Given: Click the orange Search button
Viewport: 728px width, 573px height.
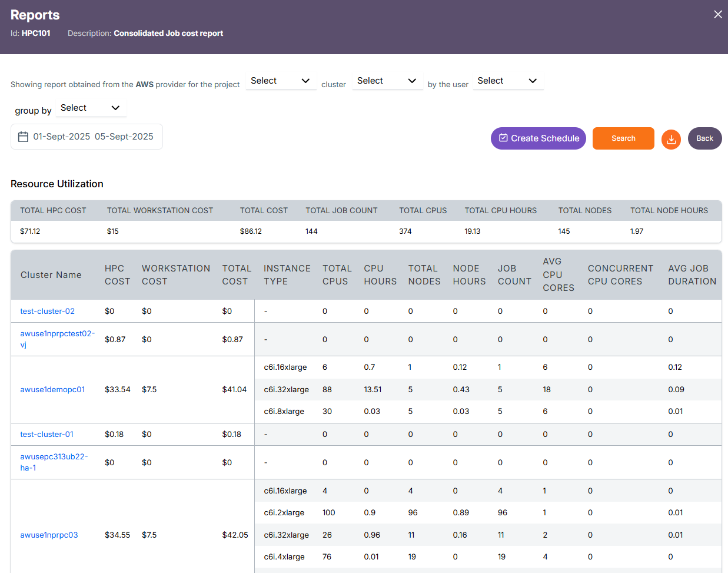Looking at the screenshot, I should point(623,138).
